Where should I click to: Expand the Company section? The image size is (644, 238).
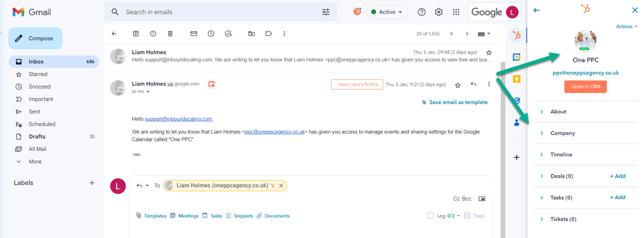pos(586,133)
